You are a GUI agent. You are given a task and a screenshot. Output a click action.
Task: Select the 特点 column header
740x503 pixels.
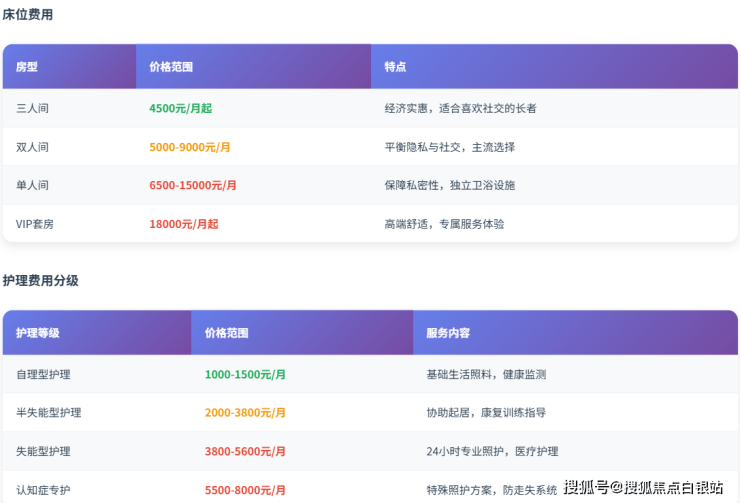(395, 67)
